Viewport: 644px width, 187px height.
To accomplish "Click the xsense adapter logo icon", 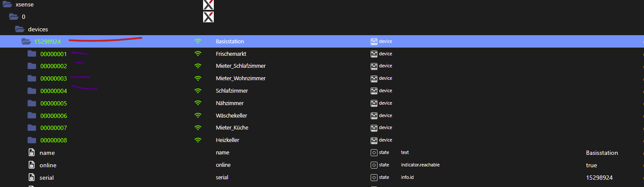I will [x=208, y=5].
